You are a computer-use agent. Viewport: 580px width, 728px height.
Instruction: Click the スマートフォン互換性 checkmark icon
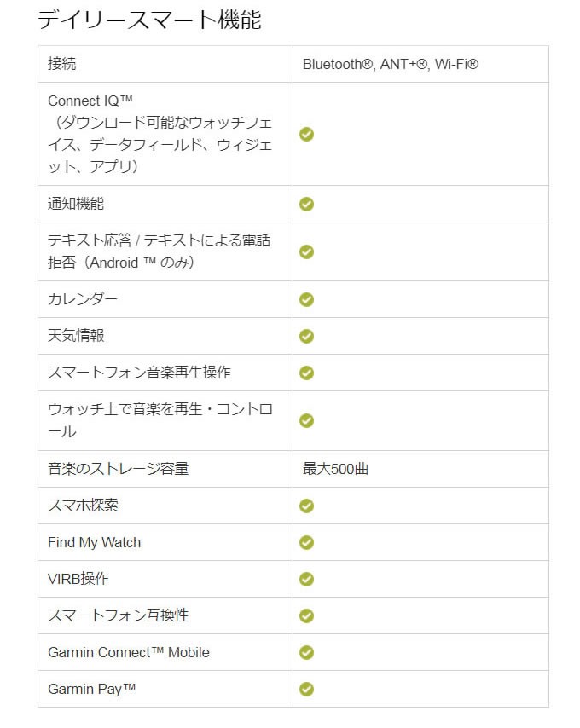coord(306,615)
